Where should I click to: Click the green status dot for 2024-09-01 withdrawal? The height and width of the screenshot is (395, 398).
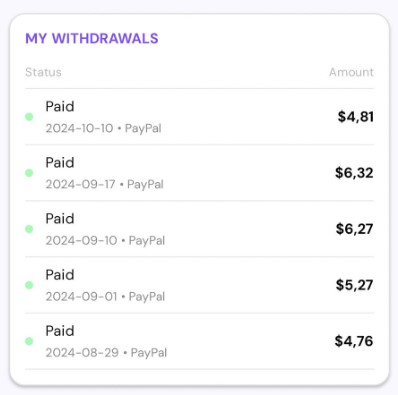tap(29, 285)
